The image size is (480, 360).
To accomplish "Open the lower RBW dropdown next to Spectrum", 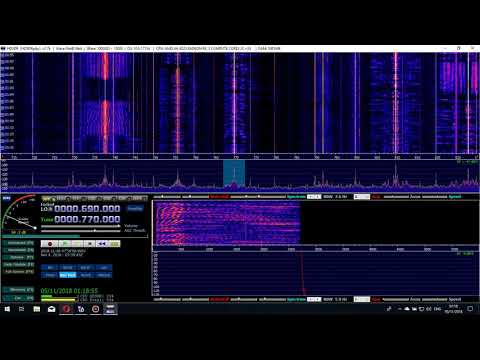I will click(x=314, y=299).
